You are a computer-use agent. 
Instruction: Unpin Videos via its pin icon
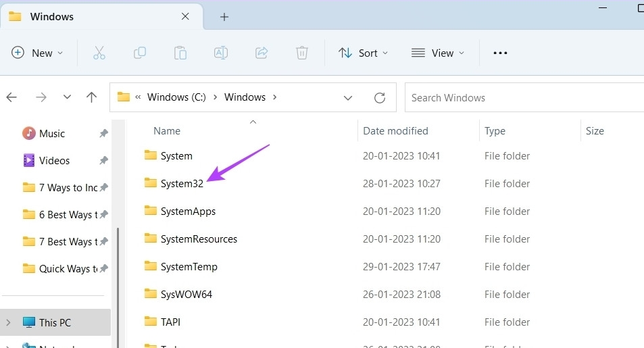[x=103, y=160]
